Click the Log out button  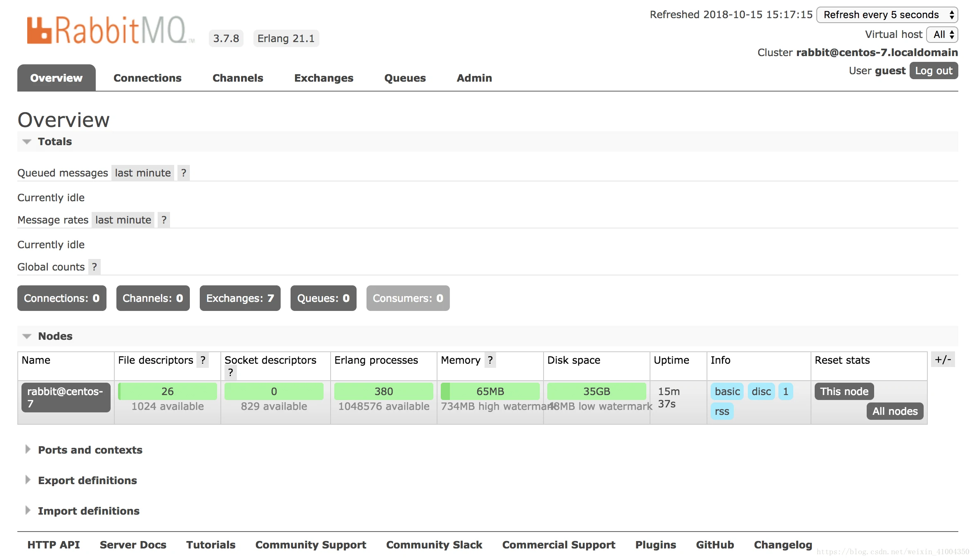[x=934, y=71]
